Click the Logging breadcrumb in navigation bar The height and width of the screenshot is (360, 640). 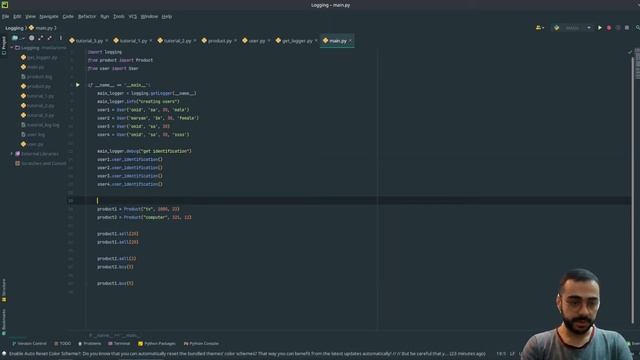click(x=14, y=28)
